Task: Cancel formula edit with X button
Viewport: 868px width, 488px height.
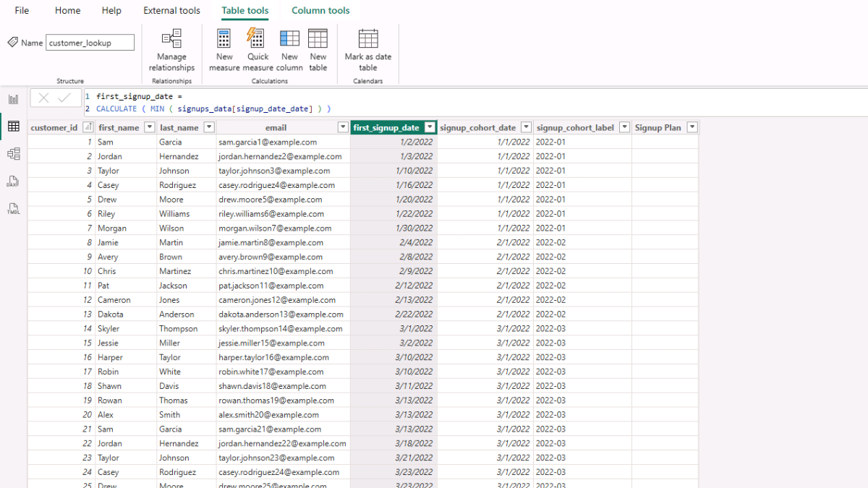Action: (x=43, y=98)
